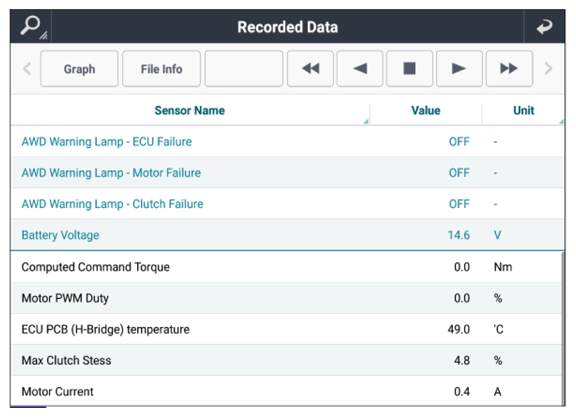The width and height of the screenshot is (576, 417).
Task: Open the File Info button
Action: tap(162, 69)
